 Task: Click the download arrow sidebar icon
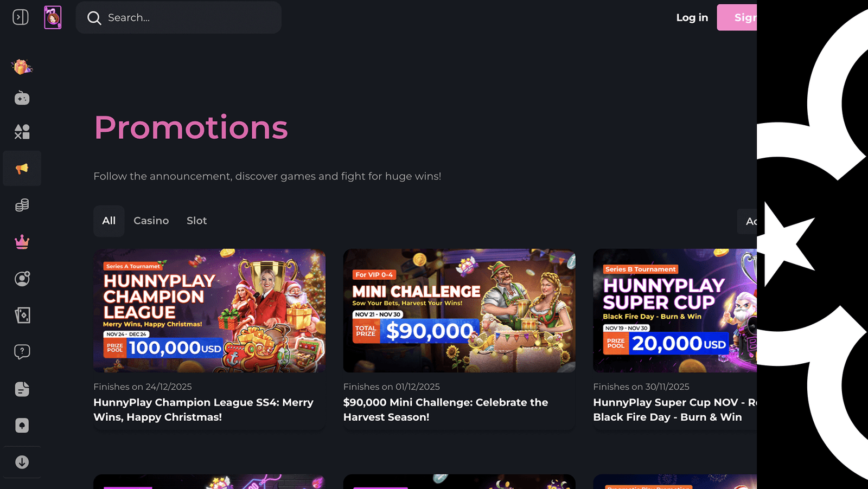22,462
